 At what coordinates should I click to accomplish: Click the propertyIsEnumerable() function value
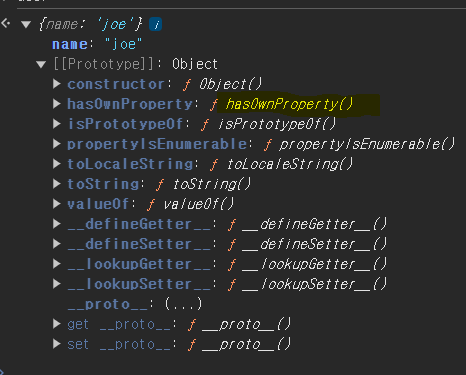click(x=367, y=144)
